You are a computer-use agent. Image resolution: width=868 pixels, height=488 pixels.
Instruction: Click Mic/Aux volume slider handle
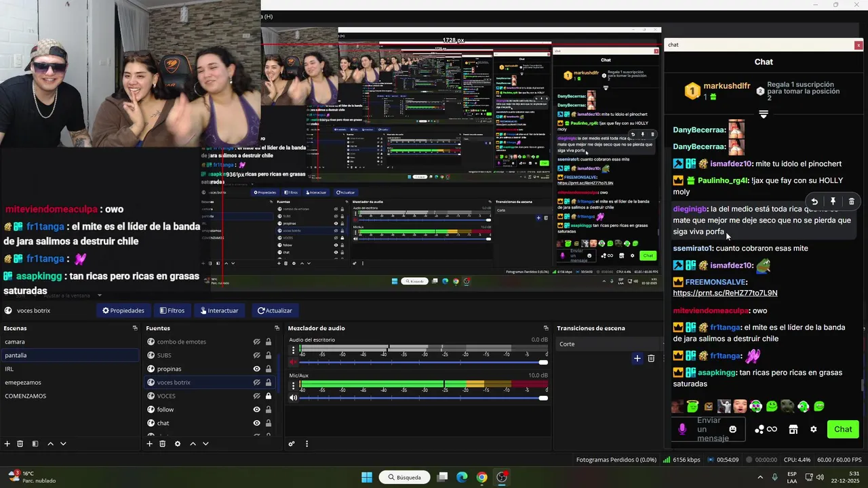(x=543, y=398)
